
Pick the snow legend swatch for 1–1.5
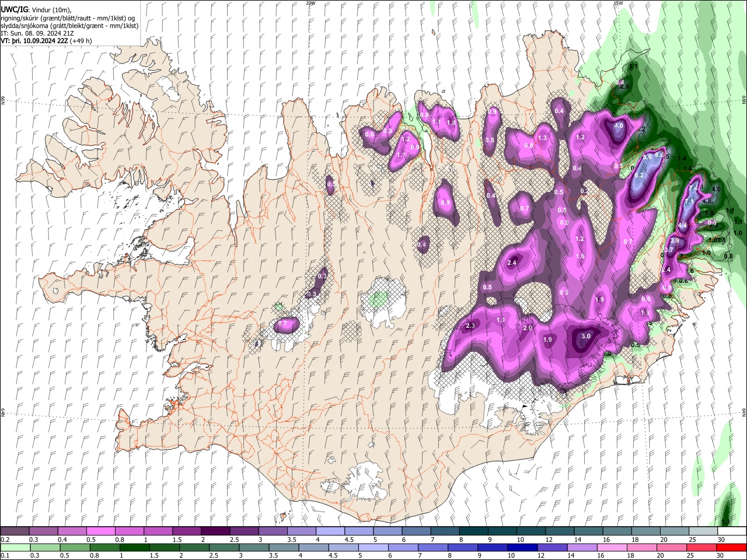(x=158, y=531)
